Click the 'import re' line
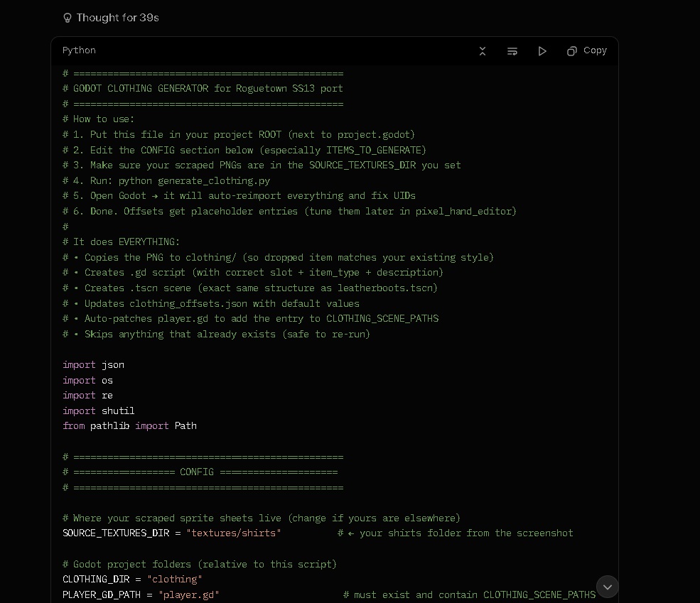The image size is (700, 603). coord(87,396)
